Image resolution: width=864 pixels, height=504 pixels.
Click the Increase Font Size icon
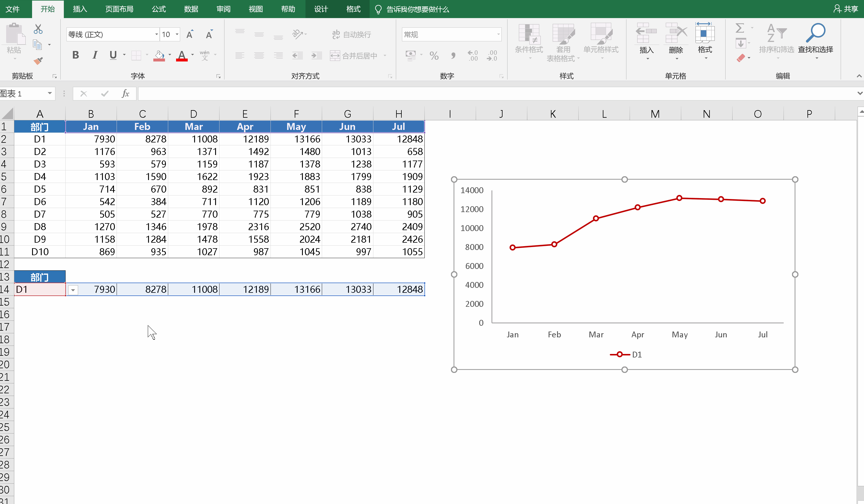tap(189, 34)
